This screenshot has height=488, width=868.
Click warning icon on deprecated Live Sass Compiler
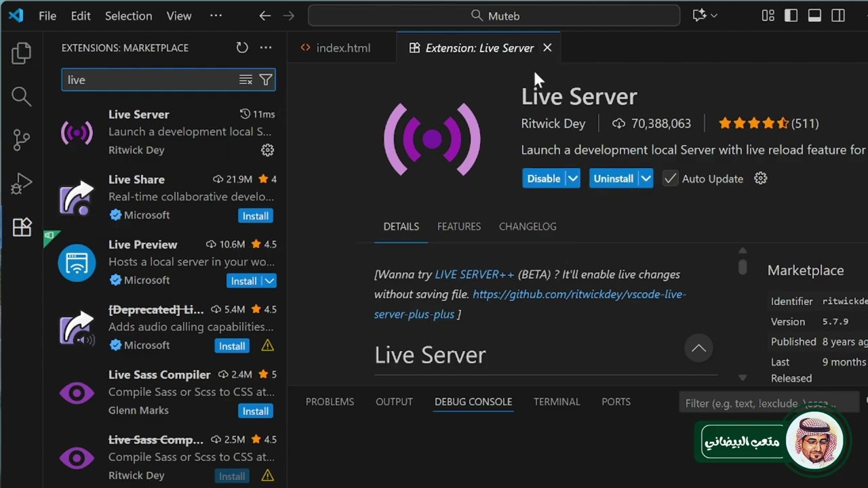tap(268, 475)
